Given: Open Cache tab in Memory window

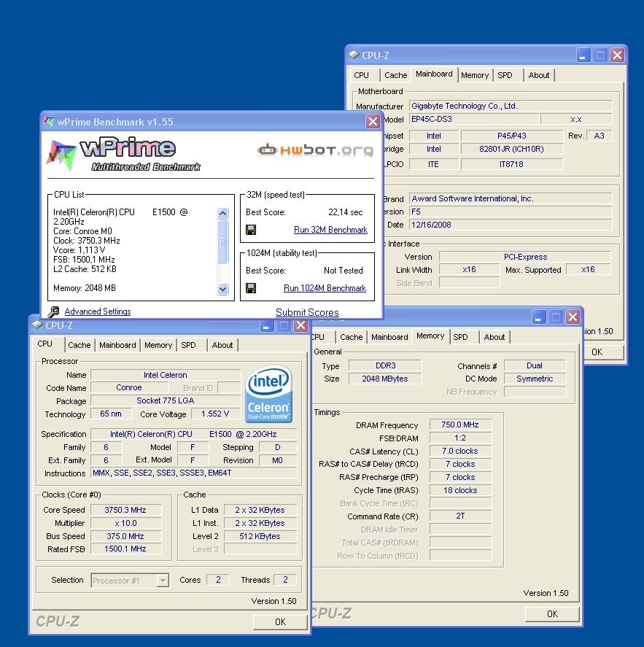Looking at the screenshot, I should 351,337.
